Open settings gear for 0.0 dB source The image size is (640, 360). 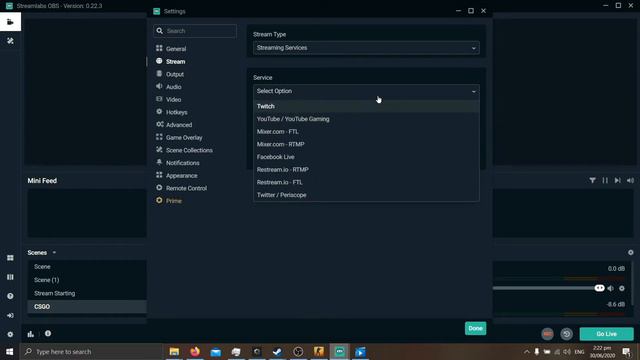(622, 288)
